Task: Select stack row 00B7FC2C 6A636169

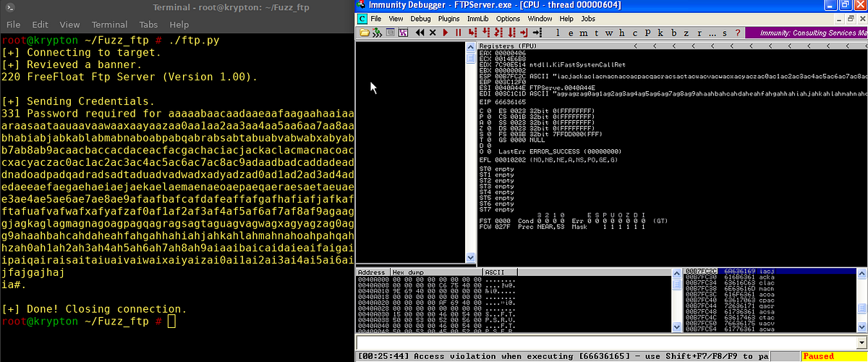Action: point(770,271)
